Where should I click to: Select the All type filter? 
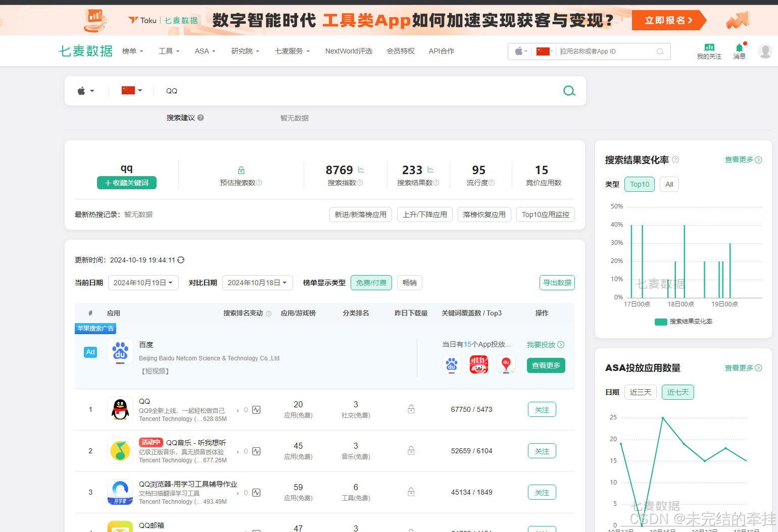click(x=669, y=184)
